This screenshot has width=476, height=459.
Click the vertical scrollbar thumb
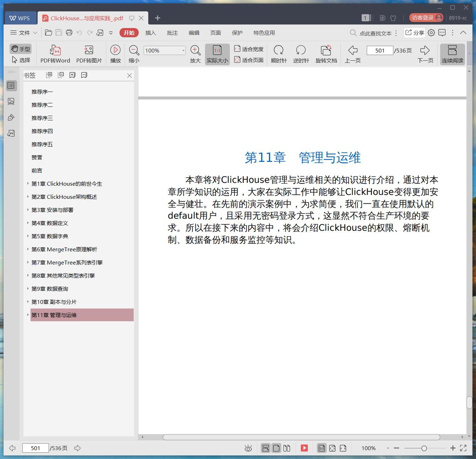[x=469, y=403]
